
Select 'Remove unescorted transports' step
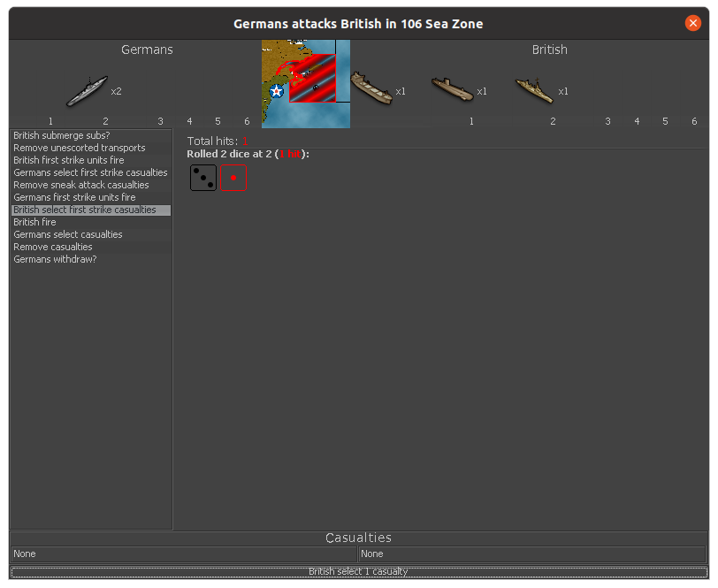(80, 148)
